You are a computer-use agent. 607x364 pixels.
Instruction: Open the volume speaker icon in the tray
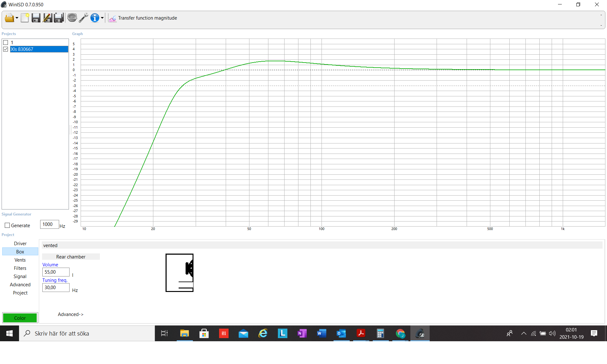[552, 333]
